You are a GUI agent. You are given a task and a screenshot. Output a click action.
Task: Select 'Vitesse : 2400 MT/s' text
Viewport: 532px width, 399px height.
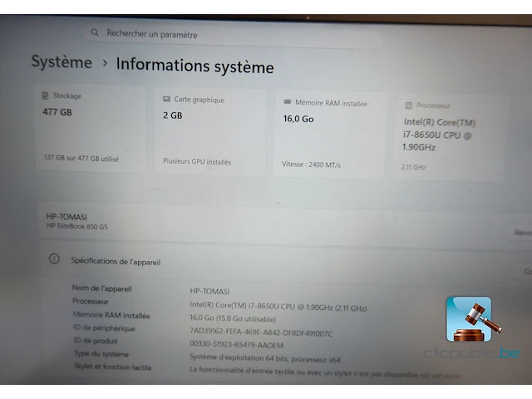[311, 165]
